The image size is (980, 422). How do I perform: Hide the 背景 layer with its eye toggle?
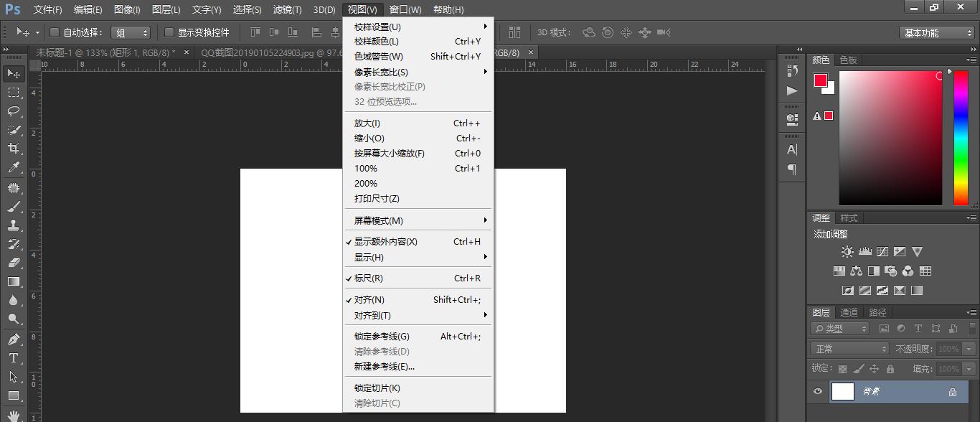[817, 392]
